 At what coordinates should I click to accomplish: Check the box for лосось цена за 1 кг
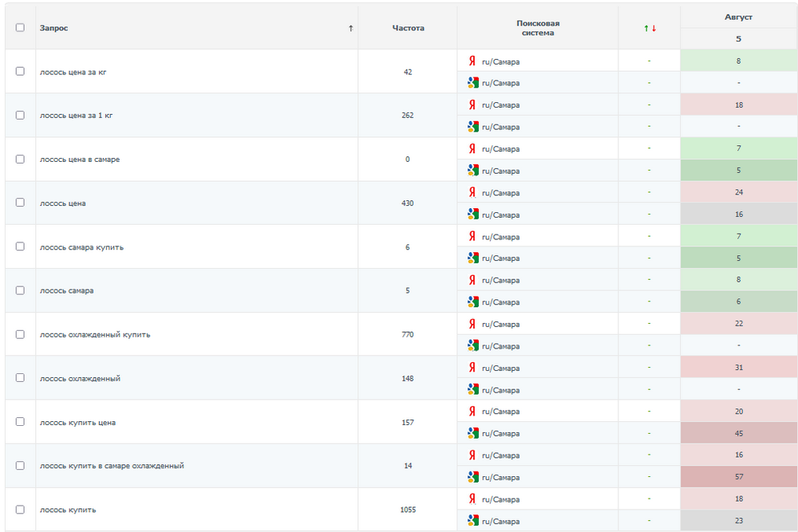(x=20, y=115)
